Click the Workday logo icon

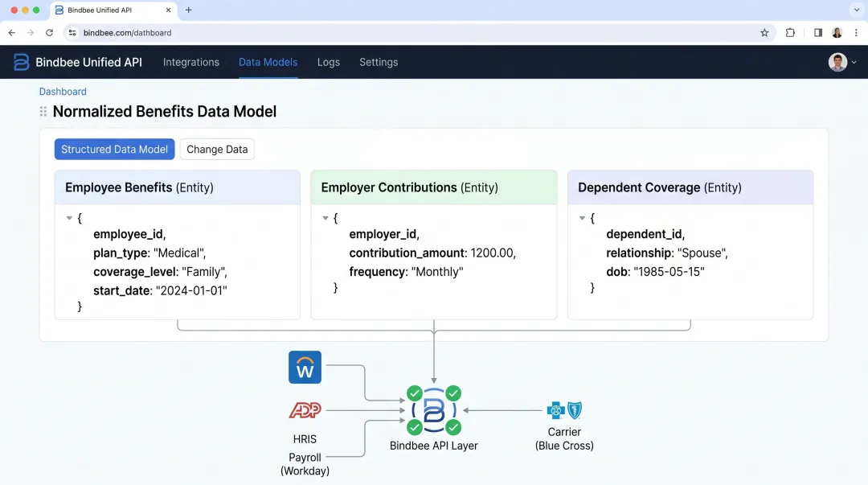tap(305, 367)
